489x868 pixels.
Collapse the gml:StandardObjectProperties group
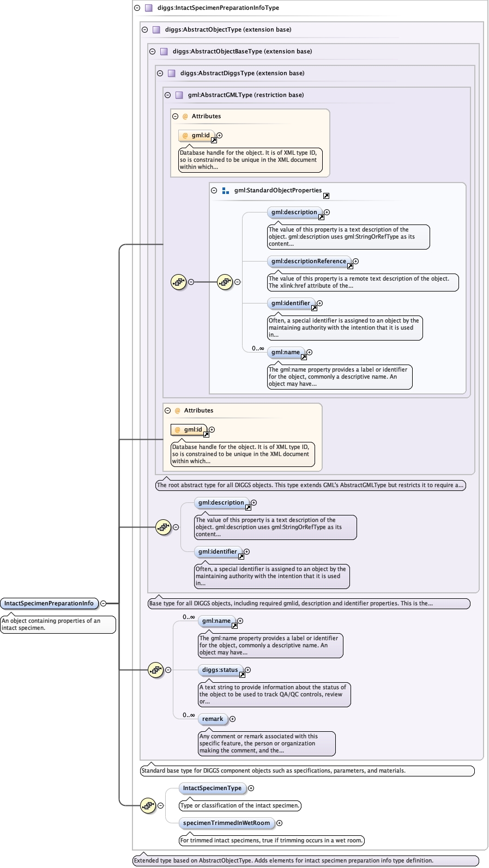coord(214,191)
